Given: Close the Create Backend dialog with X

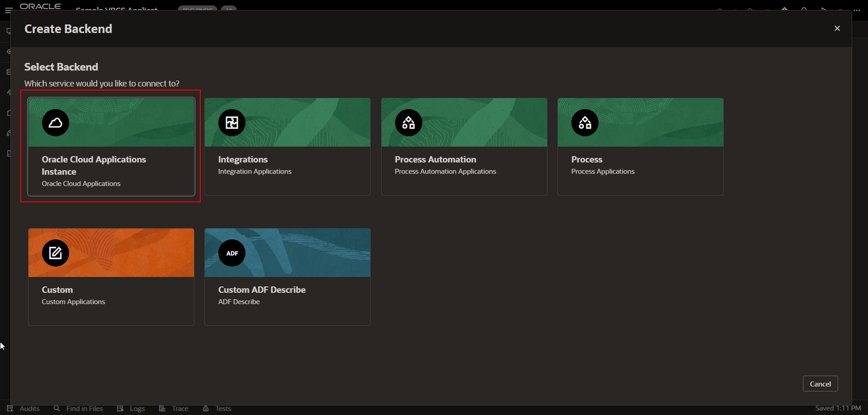Looking at the screenshot, I should pos(837,29).
